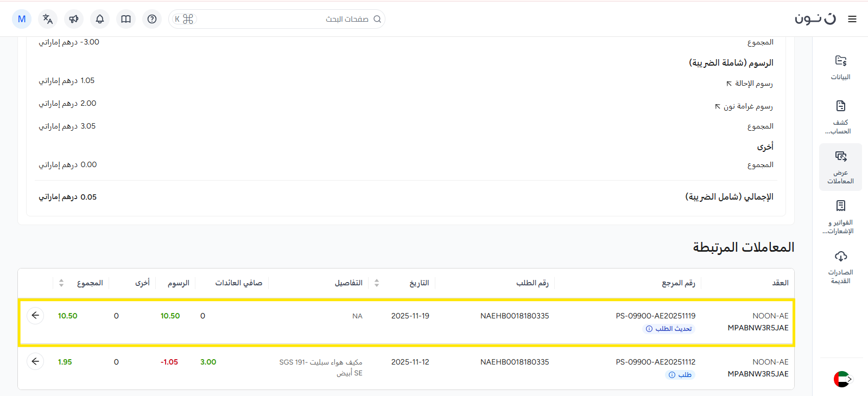Switch language with the translate icon
This screenshot has height=396, width=868.
[x=48, y=19]
